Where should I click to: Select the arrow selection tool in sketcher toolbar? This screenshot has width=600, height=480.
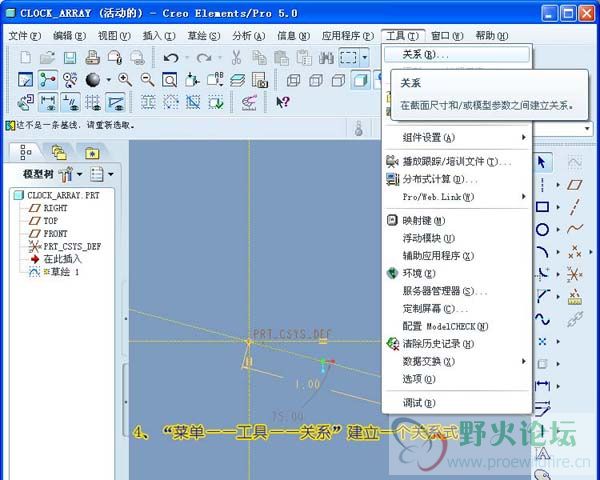[541, 162]
